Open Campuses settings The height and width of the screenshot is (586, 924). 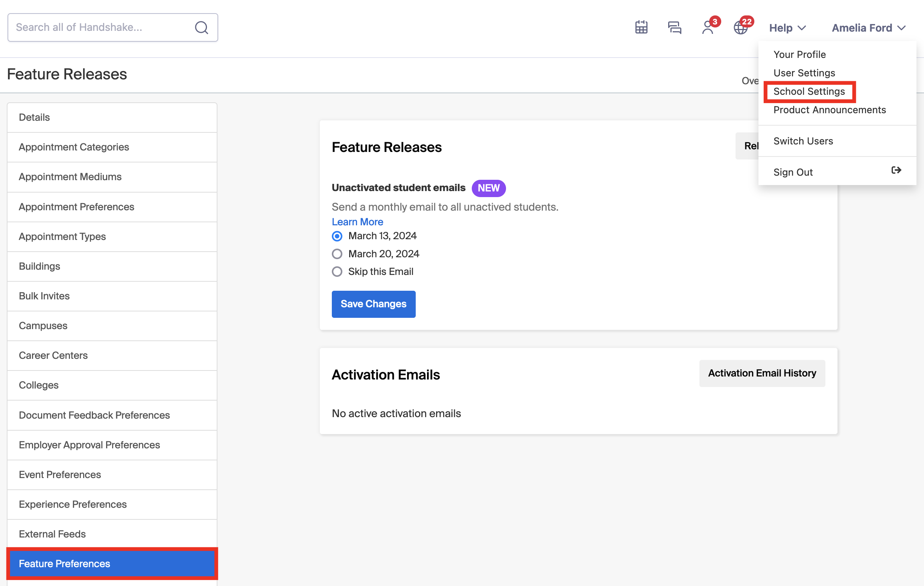click(112, 326)
